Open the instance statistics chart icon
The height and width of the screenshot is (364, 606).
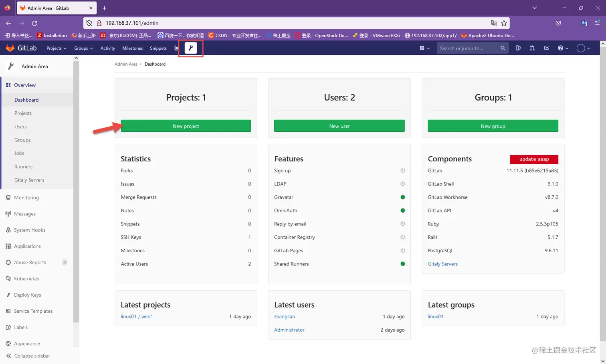177,48
